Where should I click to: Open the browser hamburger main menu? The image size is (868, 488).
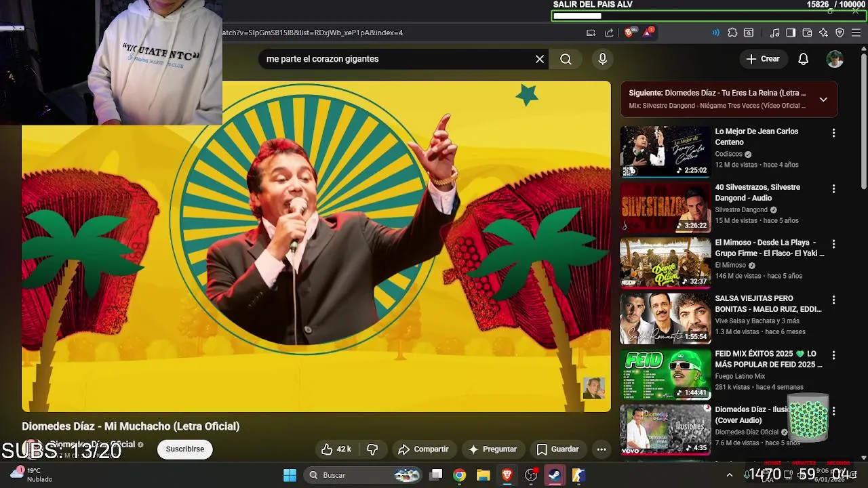click(x=856, y=33)
